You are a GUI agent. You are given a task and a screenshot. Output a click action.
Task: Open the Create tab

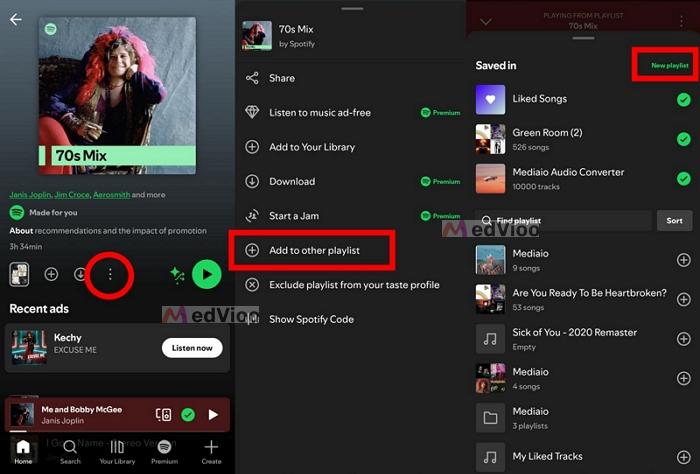click(211, 452)
